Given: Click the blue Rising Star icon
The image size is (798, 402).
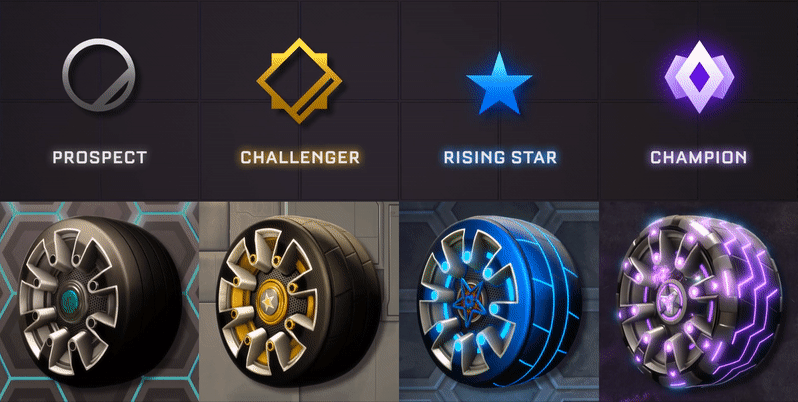Looking at the screenshot, I should tap(499, 83).
